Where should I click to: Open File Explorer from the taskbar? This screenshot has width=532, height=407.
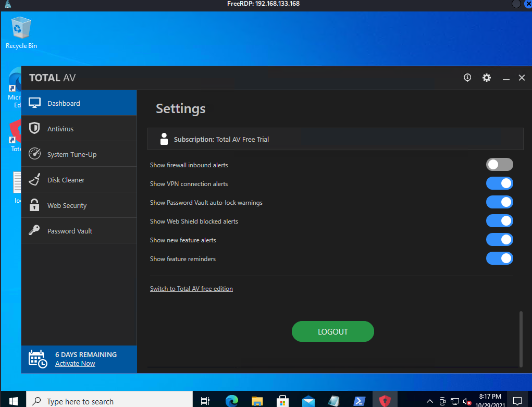pos(257,401)
